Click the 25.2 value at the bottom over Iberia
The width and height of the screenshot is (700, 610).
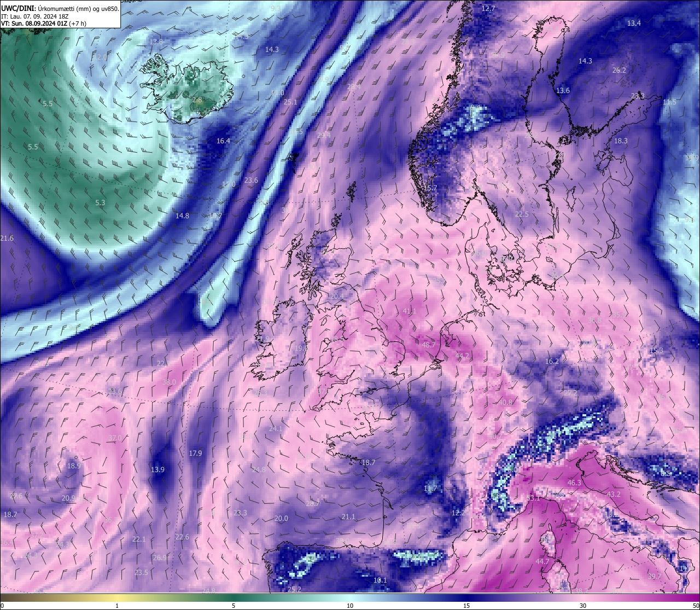click(x=294, y=590)
